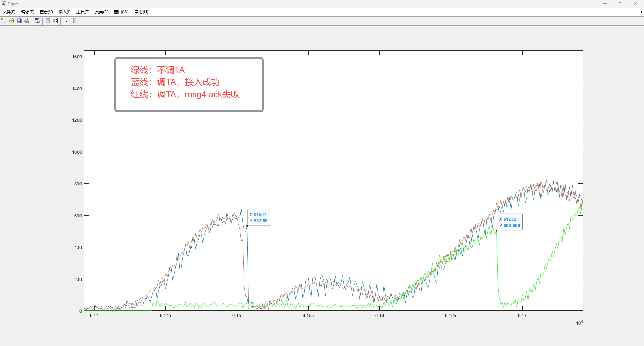
Task: Open the 编辑(E) menu
Action: (x=28, y=12)
